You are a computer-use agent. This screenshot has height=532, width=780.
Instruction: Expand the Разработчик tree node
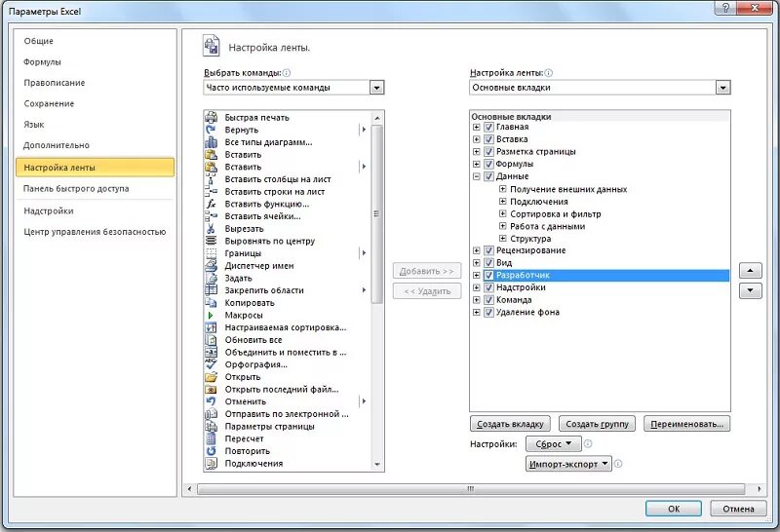[477, 275]
